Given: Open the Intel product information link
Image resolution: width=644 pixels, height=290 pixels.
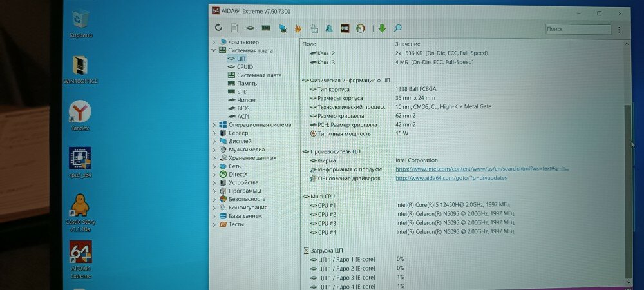Looking at the screenshot, I should point(482,169).
